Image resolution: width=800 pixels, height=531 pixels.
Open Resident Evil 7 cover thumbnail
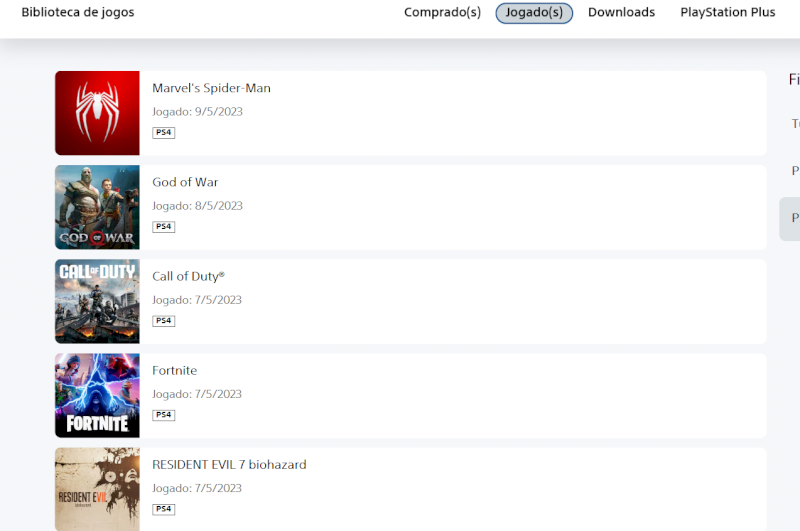tap(97, 489)
